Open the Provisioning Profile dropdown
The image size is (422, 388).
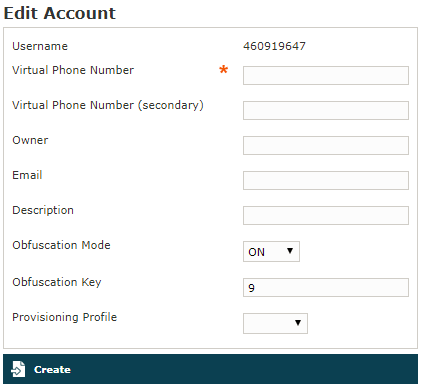click(275, 323)
